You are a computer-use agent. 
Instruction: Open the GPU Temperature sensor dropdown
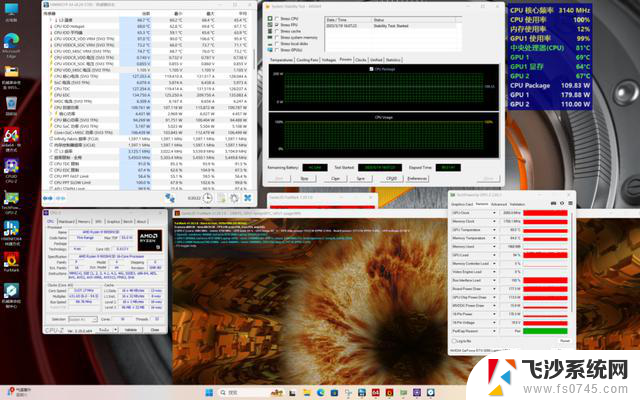pos(494,230)
